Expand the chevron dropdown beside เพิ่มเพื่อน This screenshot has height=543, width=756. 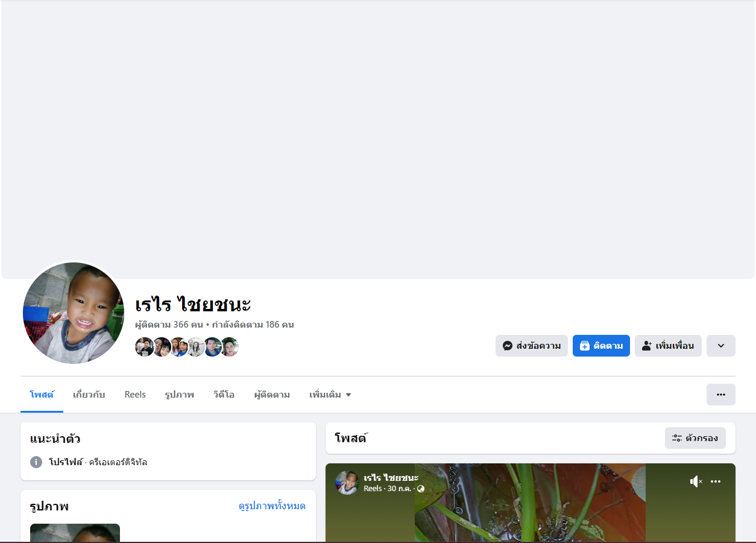[721, 346]
